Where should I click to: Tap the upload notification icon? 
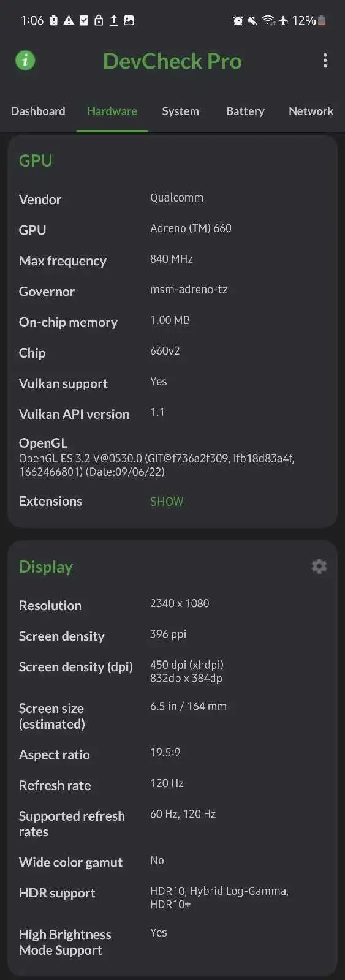coord(113,21)
